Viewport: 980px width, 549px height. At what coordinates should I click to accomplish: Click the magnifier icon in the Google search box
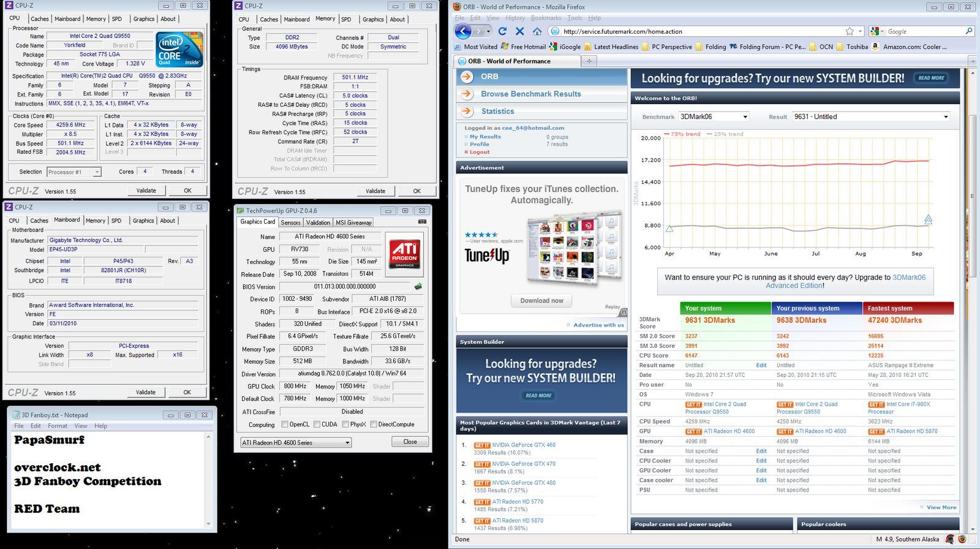pos(968,31)
